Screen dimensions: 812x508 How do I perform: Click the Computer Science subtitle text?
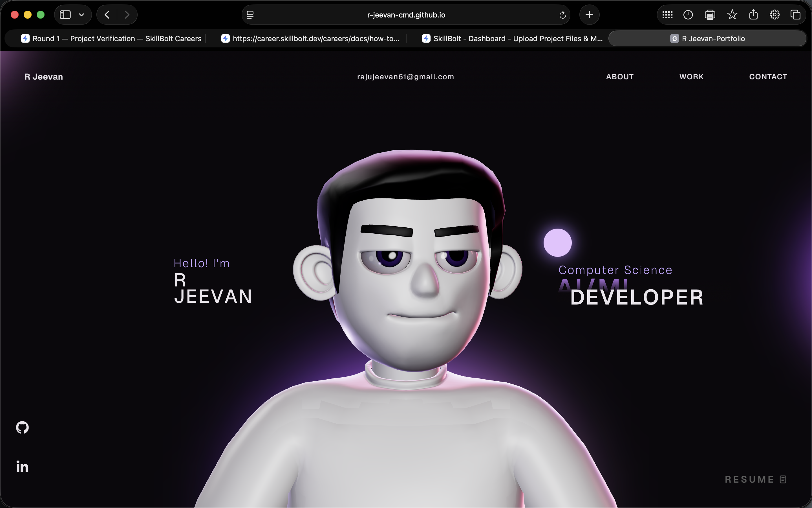[615, 270]
